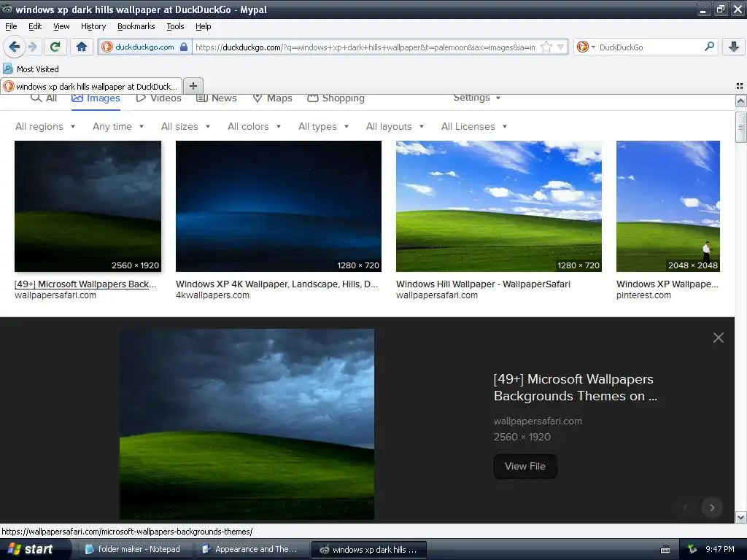The width and height of the screenshot is (747, 560).
Task: Expand the All colors filter
Action: pyautogui.click(x=255, y=126)
